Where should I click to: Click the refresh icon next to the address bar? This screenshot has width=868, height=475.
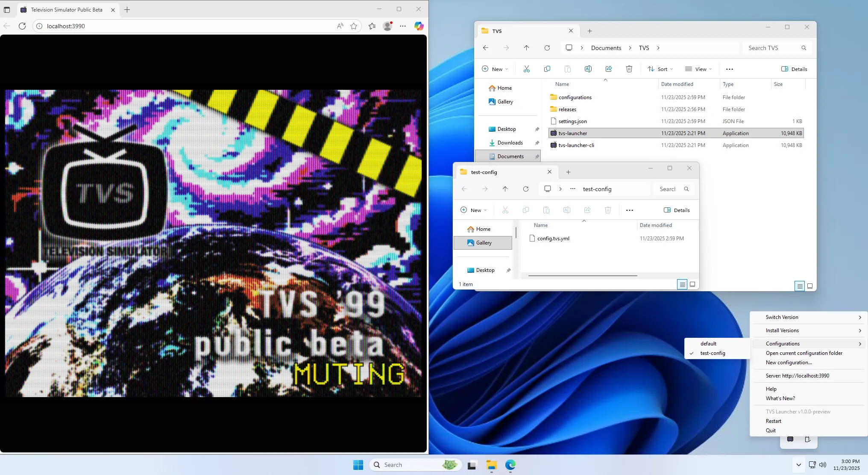click(22, 26)
